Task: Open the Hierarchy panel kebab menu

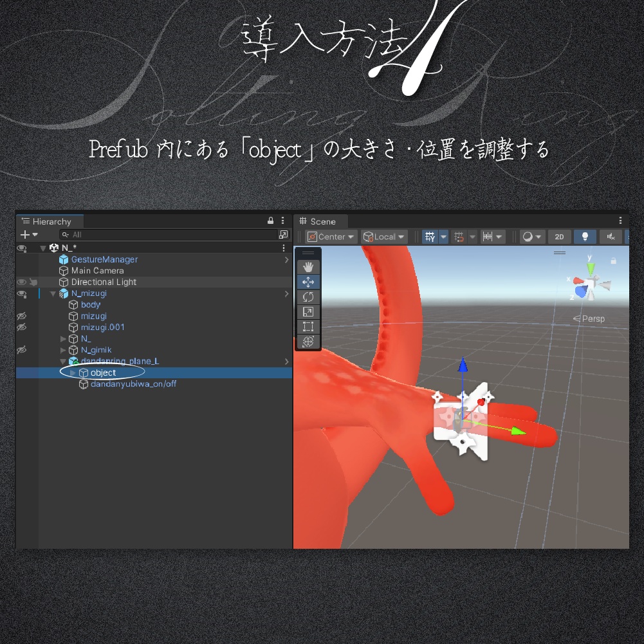Action: 282,221
